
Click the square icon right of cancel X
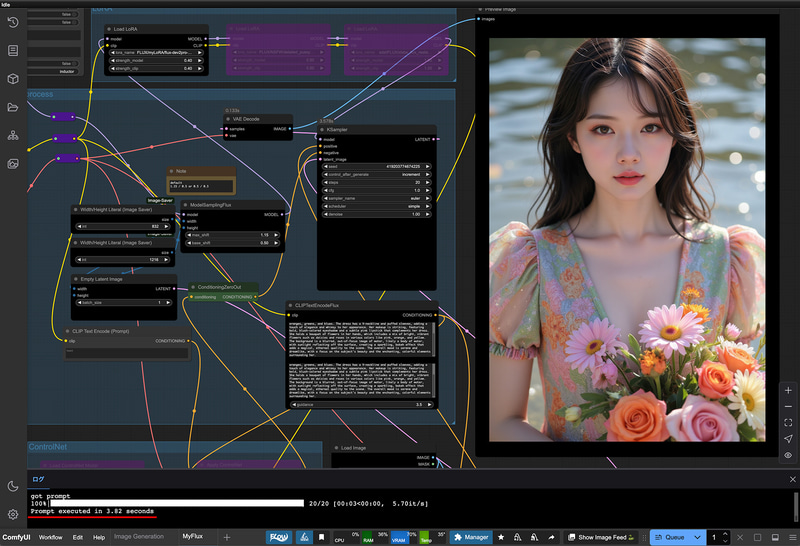click(757, 537)
